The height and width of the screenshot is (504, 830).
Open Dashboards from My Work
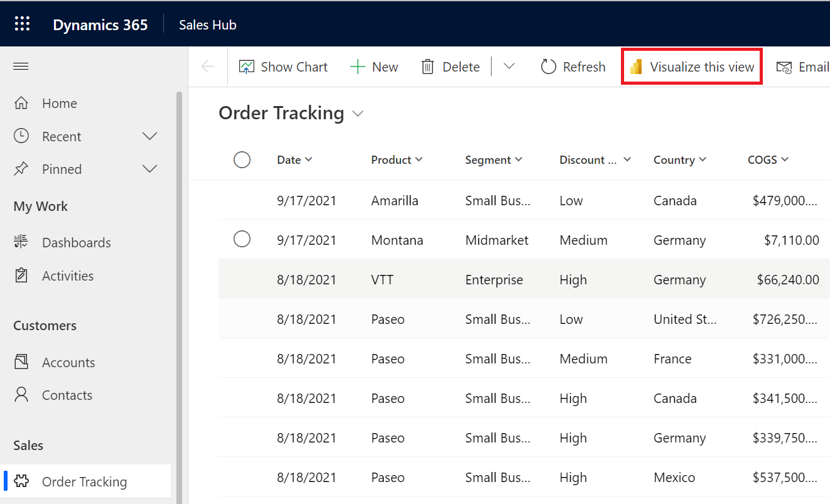(x=77, y=242)
